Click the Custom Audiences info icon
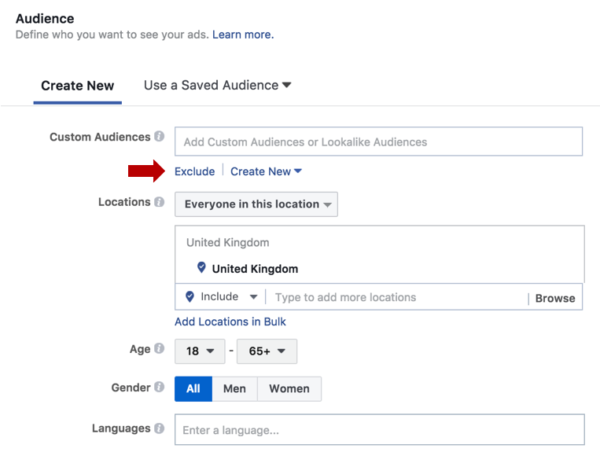Image resolution: width=600 pixels, height=463 pixels. click(159, 136)
